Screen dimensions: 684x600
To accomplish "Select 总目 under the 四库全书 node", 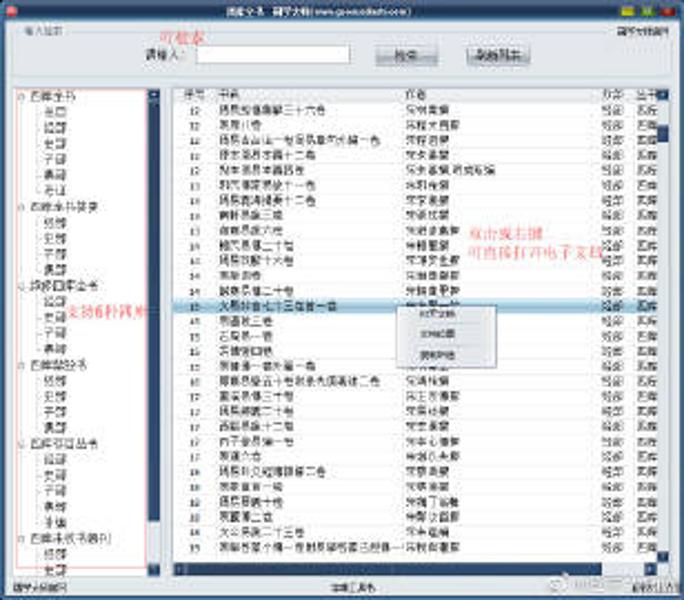I will [54, 112].
